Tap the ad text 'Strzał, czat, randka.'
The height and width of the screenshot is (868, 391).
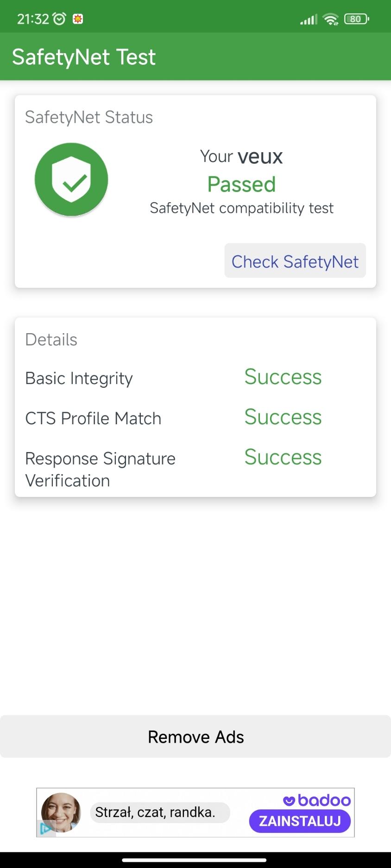tap(155, 812)
